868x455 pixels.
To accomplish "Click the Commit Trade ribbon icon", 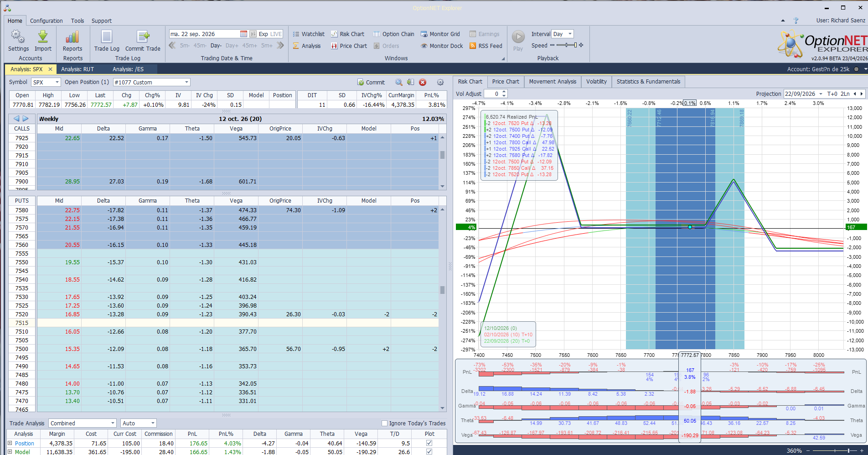I will pyautogui.click(x=143, y=41).
